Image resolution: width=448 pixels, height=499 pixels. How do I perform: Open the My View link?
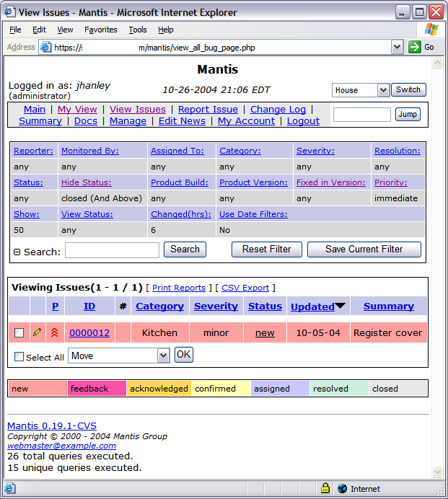pos(77,109)
